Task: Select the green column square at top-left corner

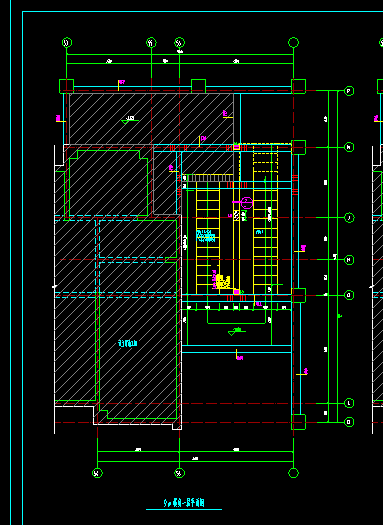Action: click(66, 86)
